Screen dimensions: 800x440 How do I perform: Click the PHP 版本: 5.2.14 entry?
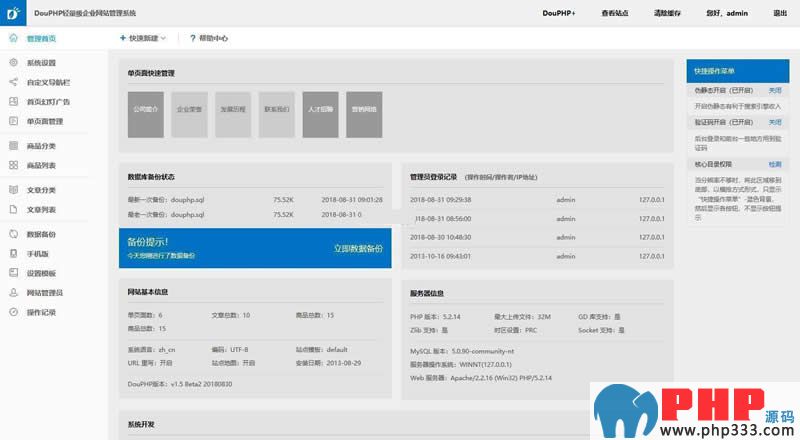(435, 316)
